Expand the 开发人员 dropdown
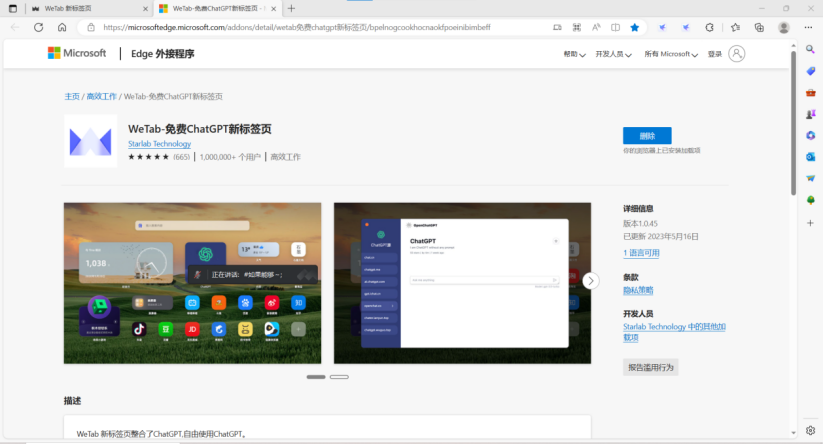The image size is (824, 444). 613,54
